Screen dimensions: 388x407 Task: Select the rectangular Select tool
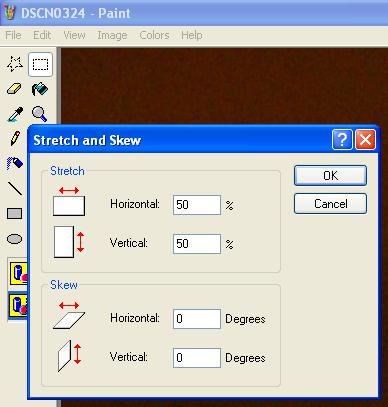pyautogui.click(x=40, y=64)
